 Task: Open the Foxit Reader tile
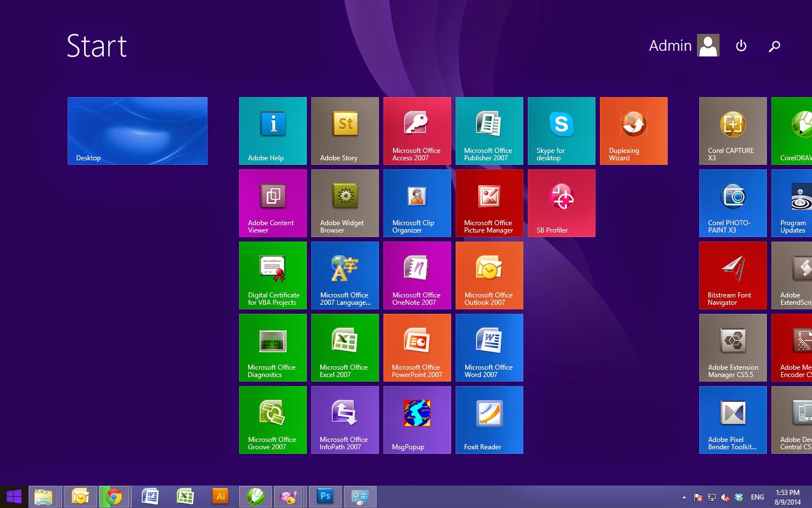pyautogui.click(x=489, y=420)
